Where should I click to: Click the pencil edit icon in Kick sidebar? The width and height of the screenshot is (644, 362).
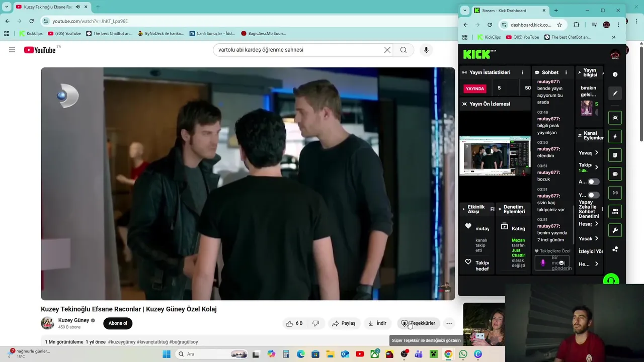coord(615,94)
